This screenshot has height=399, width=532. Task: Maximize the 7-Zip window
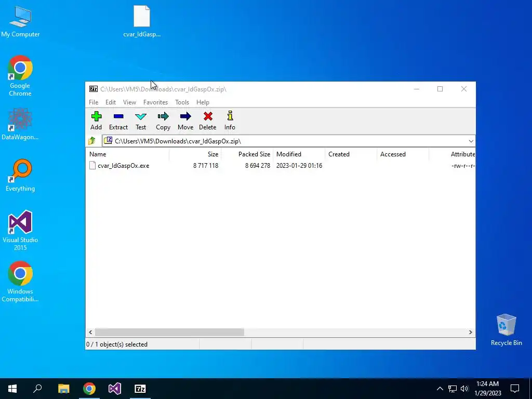pos(440,89)
